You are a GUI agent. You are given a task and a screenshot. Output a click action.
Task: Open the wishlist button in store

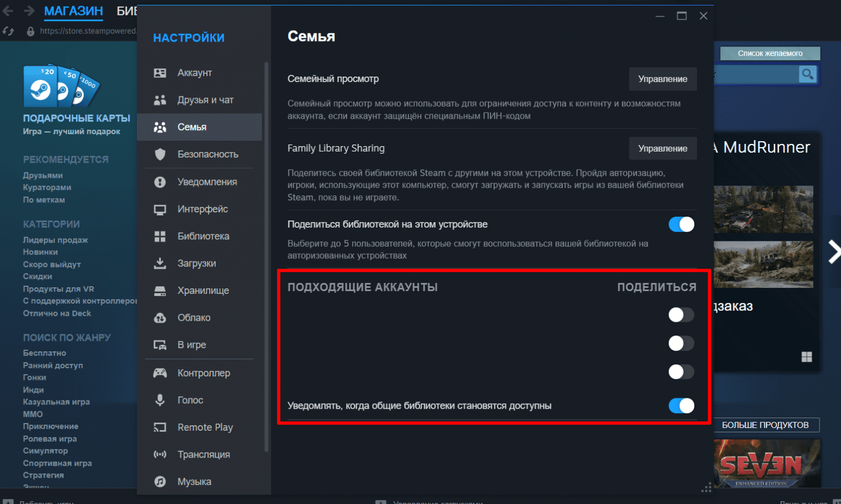click(x=770, y=53)
